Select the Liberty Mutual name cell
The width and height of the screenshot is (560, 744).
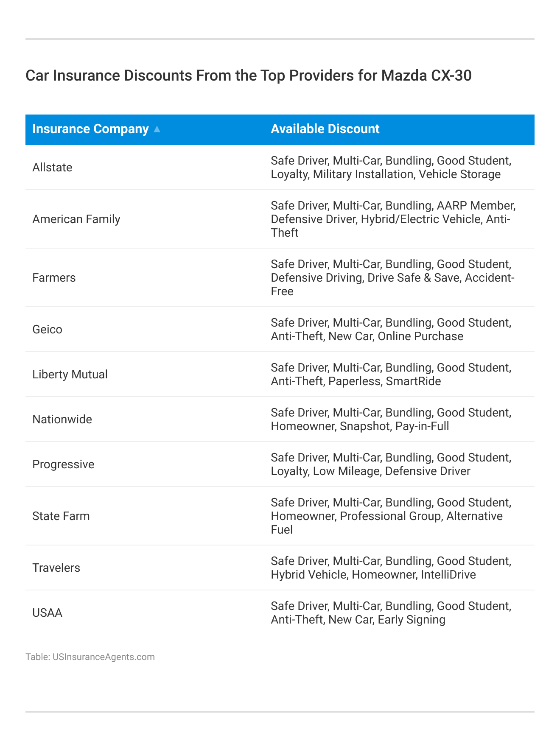(x=70, y=375)
